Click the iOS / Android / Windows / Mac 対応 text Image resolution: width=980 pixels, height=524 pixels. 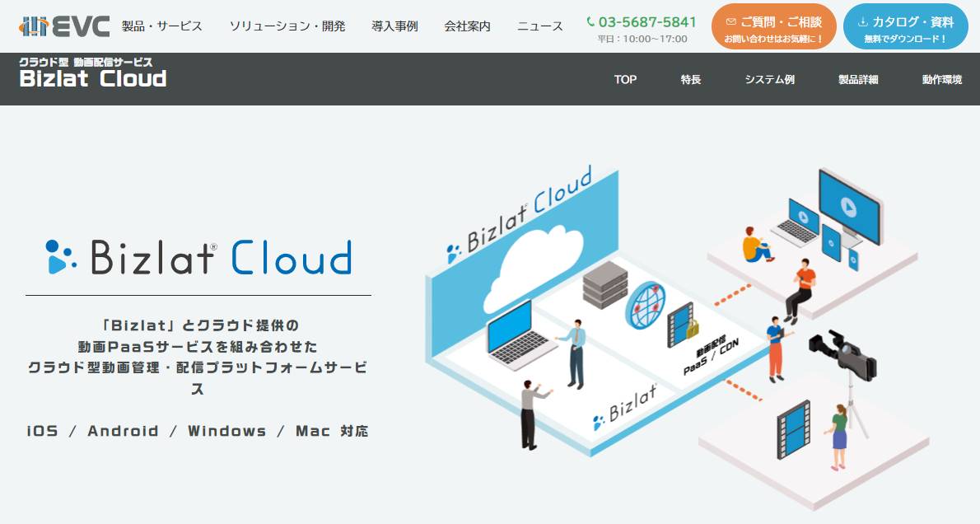(x=198, y=431)
